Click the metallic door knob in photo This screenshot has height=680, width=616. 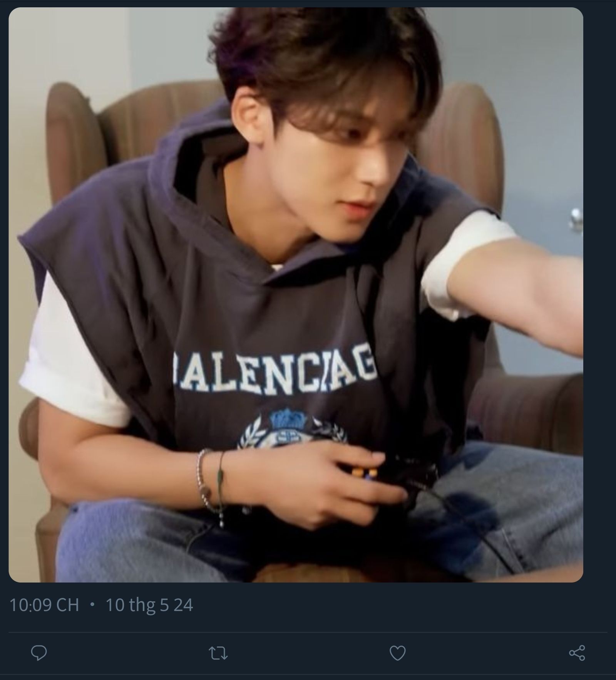point(576,219)
